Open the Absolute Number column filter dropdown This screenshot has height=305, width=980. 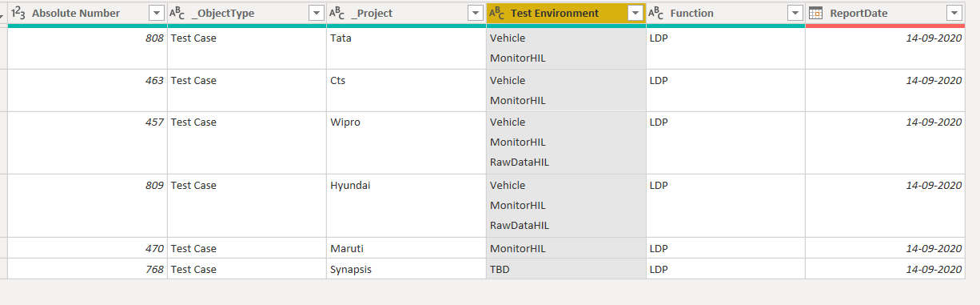coord(157,13)
